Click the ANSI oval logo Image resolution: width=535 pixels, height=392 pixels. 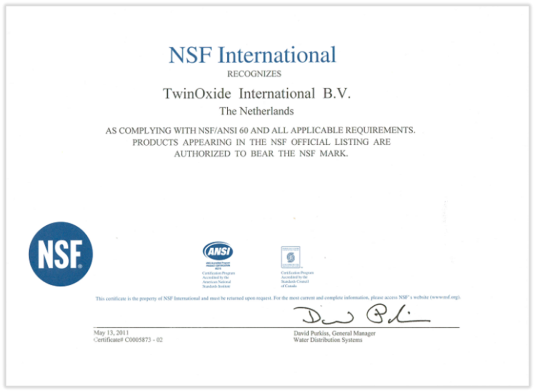218,251
